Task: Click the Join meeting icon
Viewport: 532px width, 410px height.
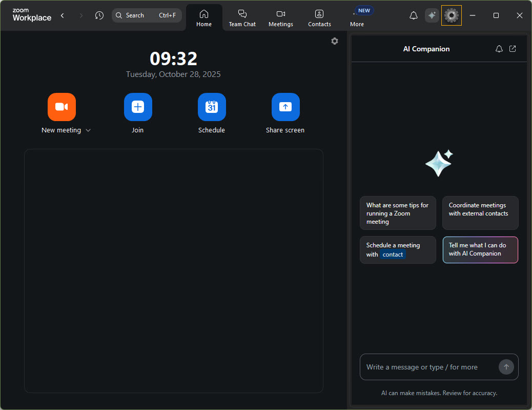Action: click(x=137, y=107)
